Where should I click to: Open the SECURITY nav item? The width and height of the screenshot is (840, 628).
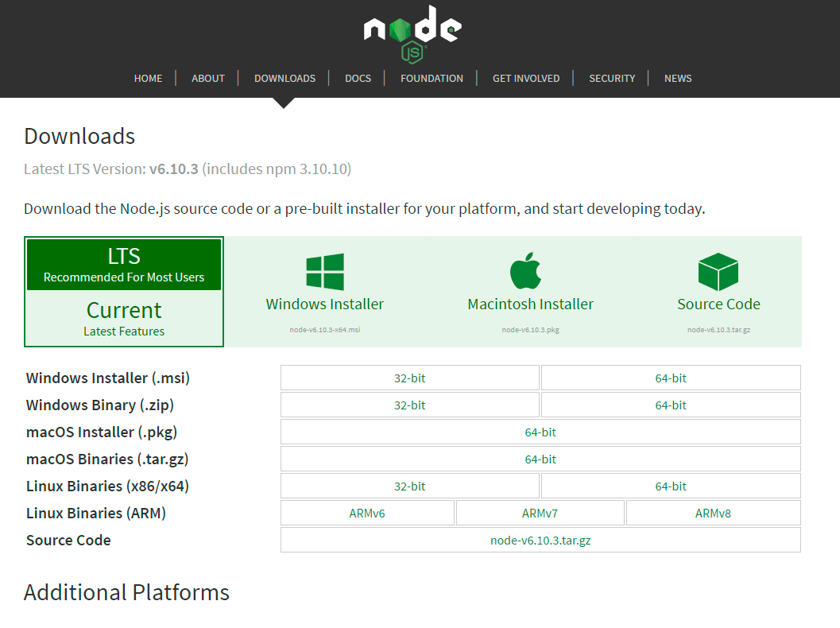(612, 78)
